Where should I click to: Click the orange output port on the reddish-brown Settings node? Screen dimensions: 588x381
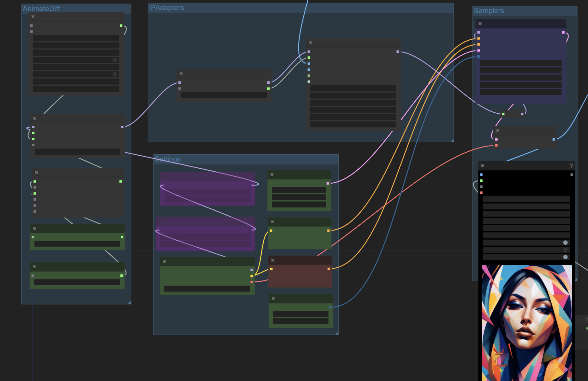(x=328, y=269)
